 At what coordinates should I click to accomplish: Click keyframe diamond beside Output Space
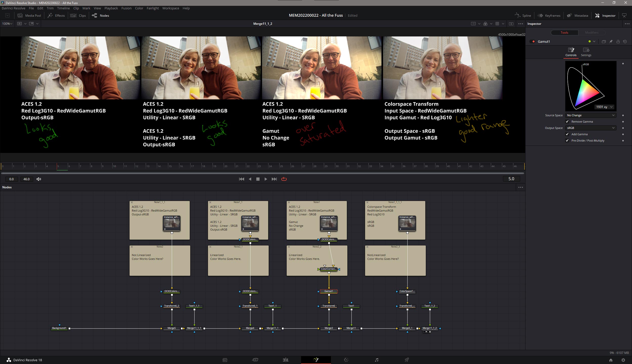point(623,128)
